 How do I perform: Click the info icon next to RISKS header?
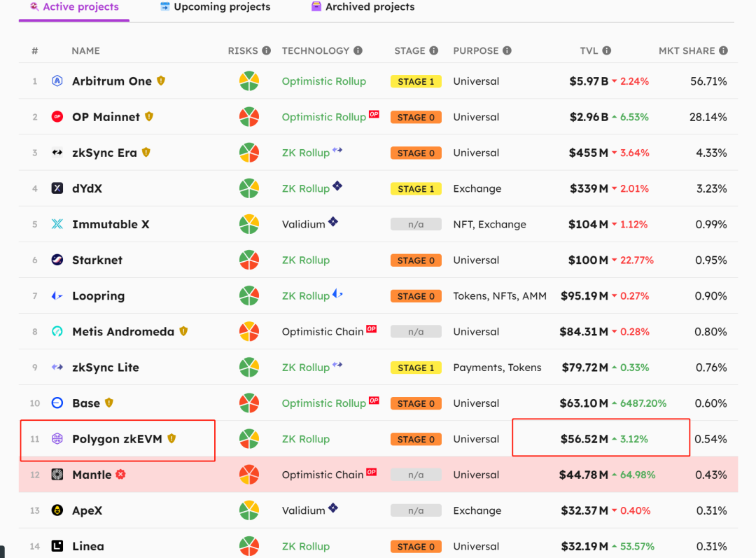(266, 50)
